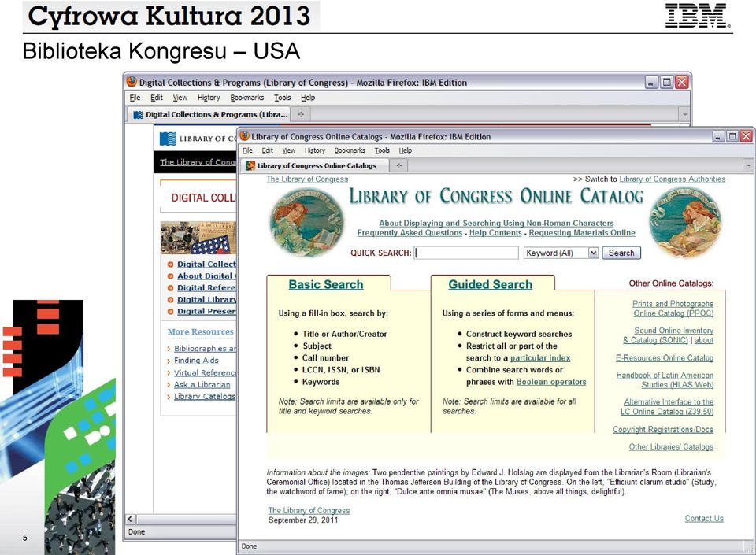Open Tools menu in Online Catalogs window
Screen dimensions: 756x555
point(383,150)
